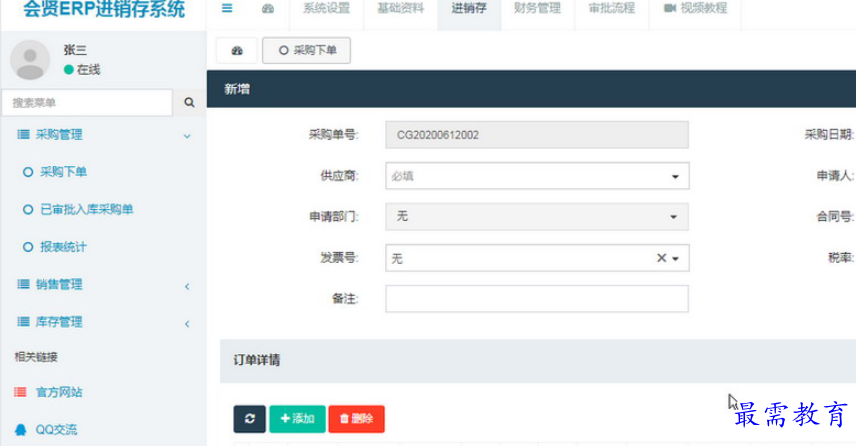Open the dashboard icon in top navigation
Screen dimensions: 856x446
click(x=268, y=9)
